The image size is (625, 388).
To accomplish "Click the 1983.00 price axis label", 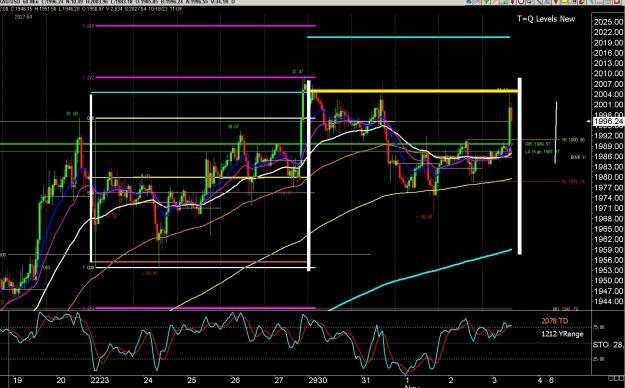I will click(609, 167).
